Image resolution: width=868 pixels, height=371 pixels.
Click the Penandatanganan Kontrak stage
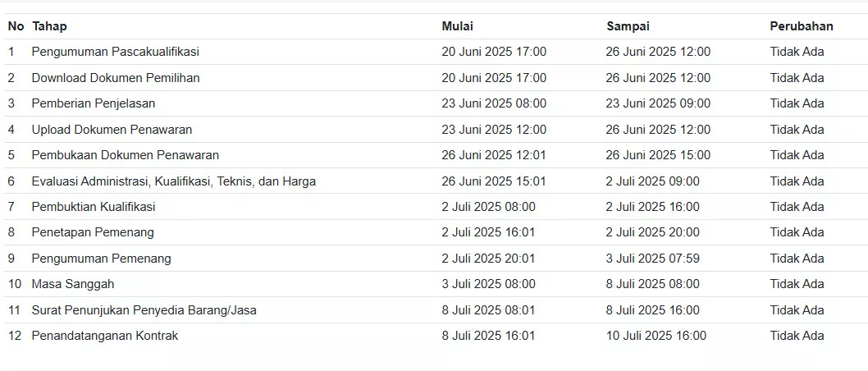(105, 336)
